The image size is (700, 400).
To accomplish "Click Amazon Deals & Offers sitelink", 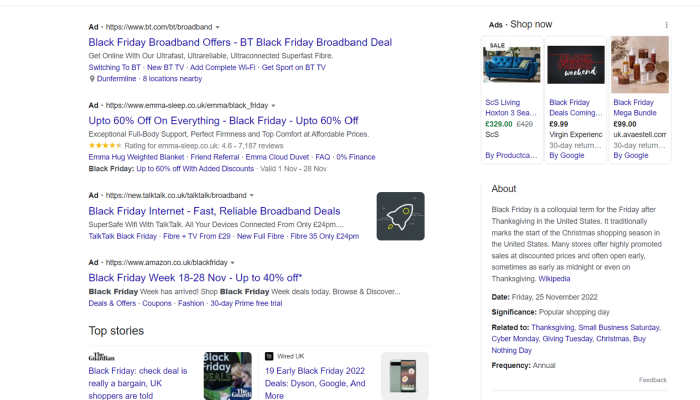I will click(x=112, y=303).
